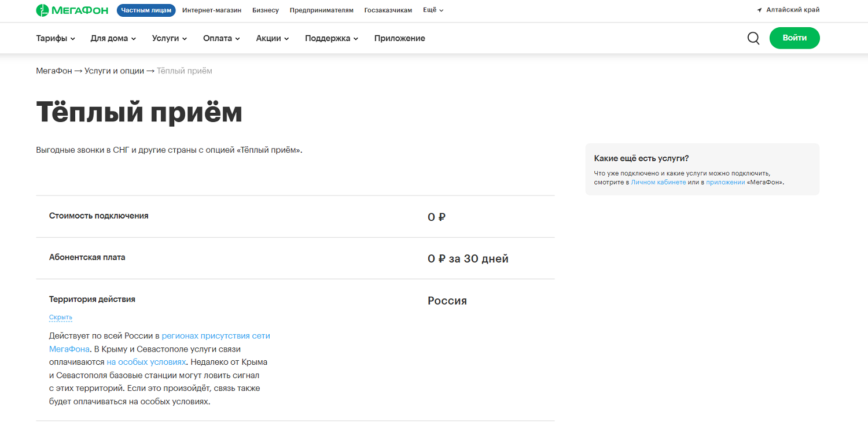Expand the Поддержка menu

click(x=332, y=38)
